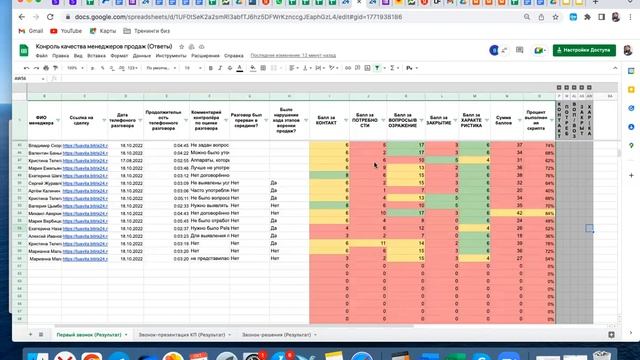640x360 pixels.
Task: Click the cell name box
Action: [x=29, y=78]
